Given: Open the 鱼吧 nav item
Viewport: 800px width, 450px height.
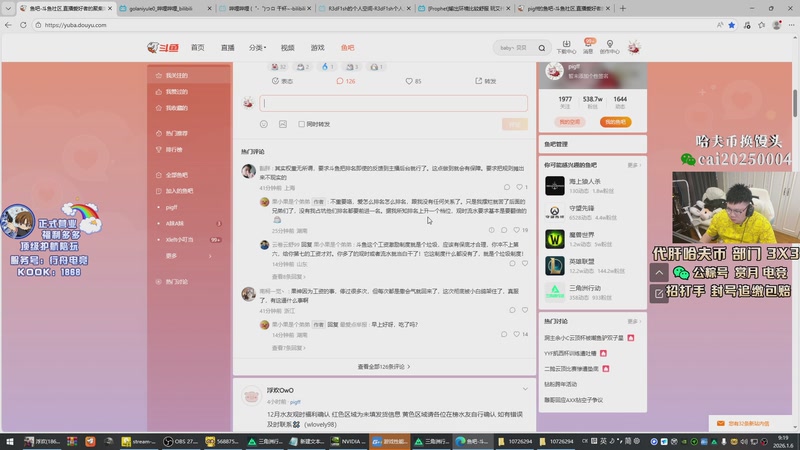Looking at the screenshot, I should [x=347, y=47].
